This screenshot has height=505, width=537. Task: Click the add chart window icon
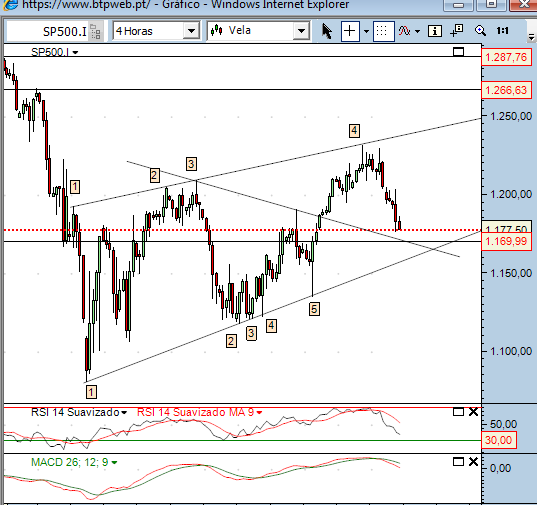click(457, 30)
